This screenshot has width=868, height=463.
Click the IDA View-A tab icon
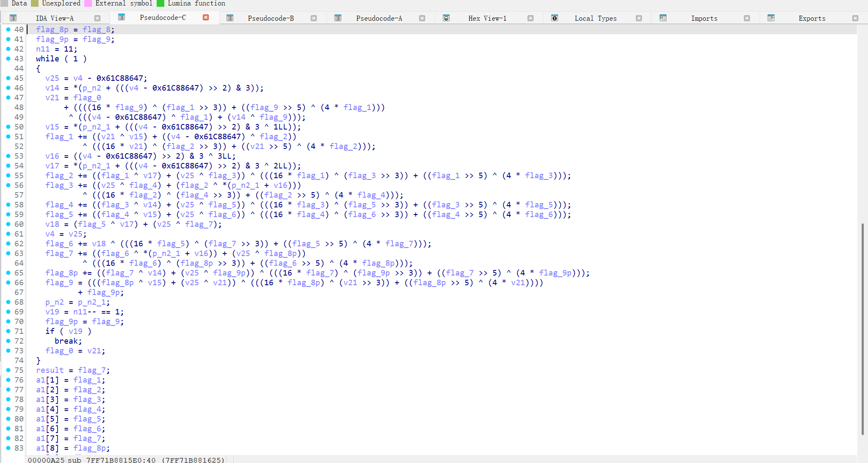pyautogui.click(x=13, y=18)
